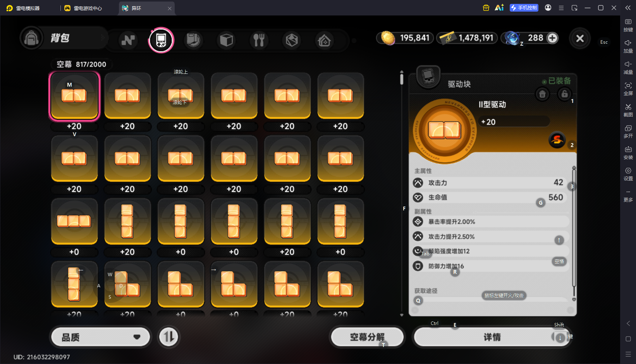This screenshot has width=636, height=364.
Task: Click the ticket currency 1,478,191
Action: pos(467,38)
